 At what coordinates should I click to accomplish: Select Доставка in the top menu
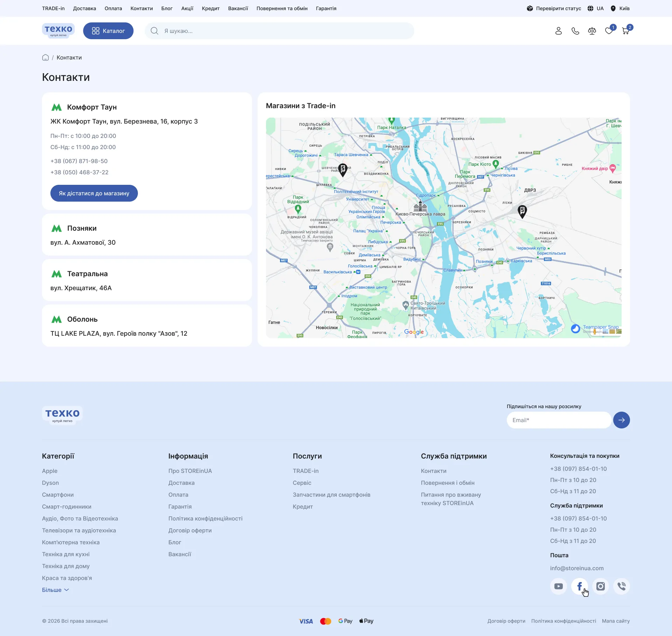point(85,8)
